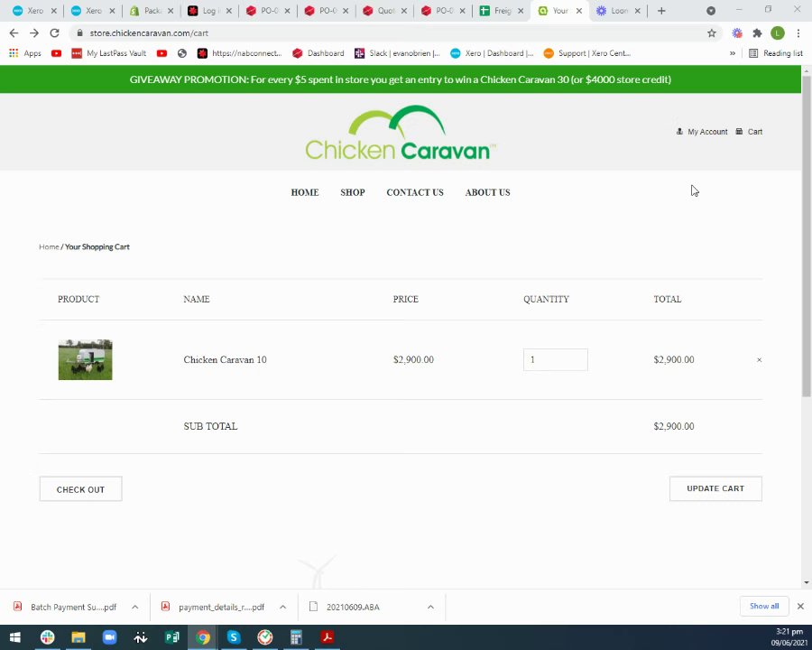Expand options for 20210609.ABA download
This screenshot has height=650, width=812.
click(x=430, y=607)
